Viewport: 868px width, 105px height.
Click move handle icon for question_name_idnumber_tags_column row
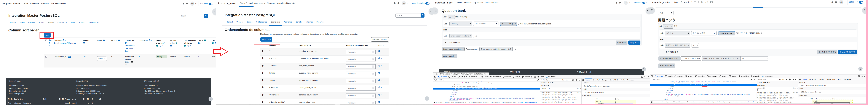262,58
